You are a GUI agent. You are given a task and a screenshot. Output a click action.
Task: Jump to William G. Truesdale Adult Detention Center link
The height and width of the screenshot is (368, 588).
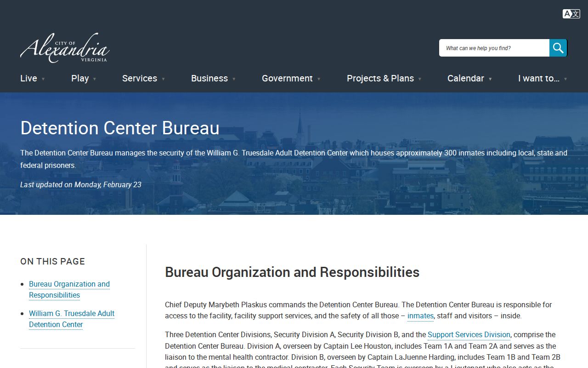[72, 319]
